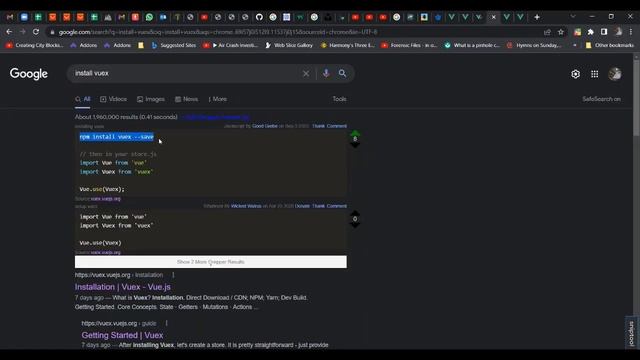Click Thank on Good Grebe's answer
The width and height of the screenshot is (640, 360).
click(318, 126)
